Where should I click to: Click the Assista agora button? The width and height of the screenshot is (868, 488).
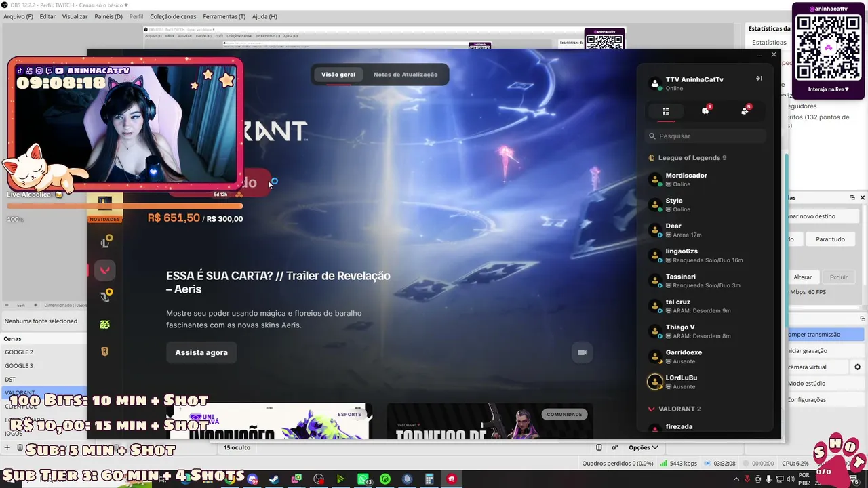click(x=201, y=352)
